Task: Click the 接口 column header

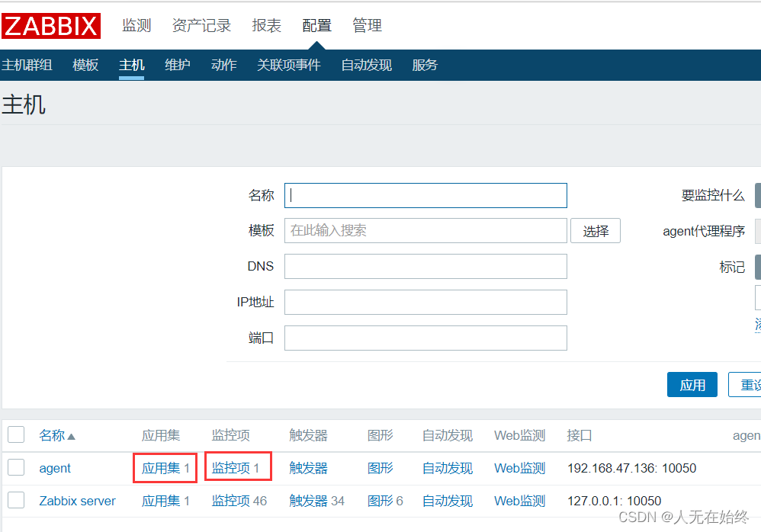Action: click(x=580, y=435)
